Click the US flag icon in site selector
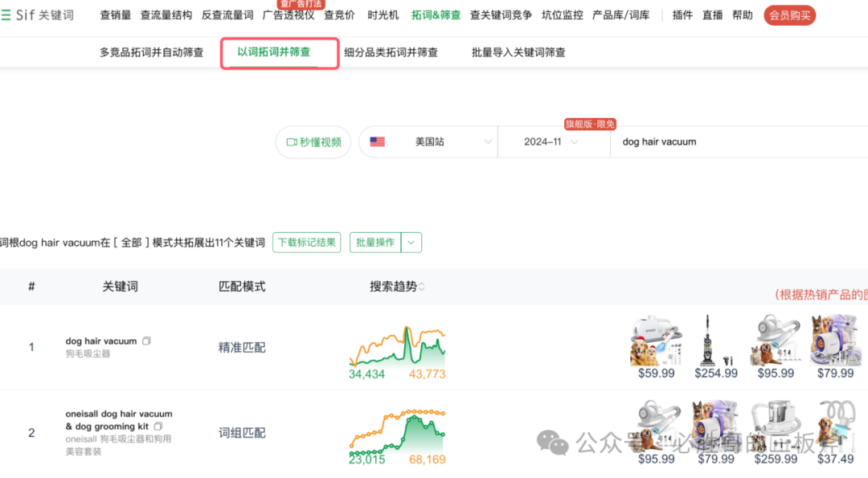Screen dimensions: 868x478 378,141
